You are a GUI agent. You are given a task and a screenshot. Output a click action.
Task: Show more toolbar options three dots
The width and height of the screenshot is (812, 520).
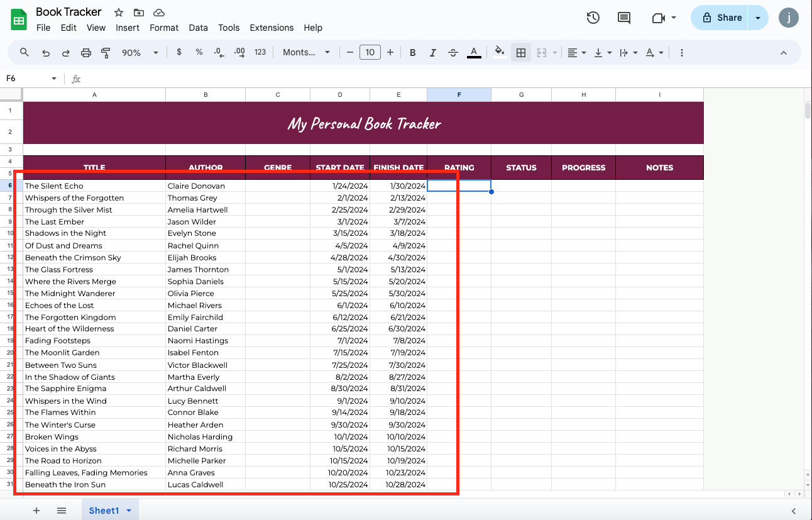tap(682, 52)
